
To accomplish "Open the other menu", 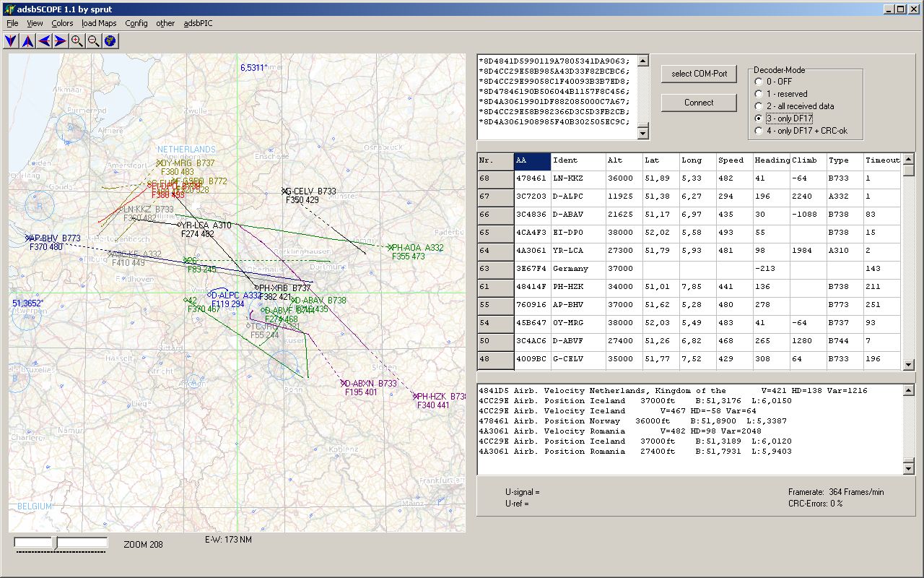I will point(165,23).
